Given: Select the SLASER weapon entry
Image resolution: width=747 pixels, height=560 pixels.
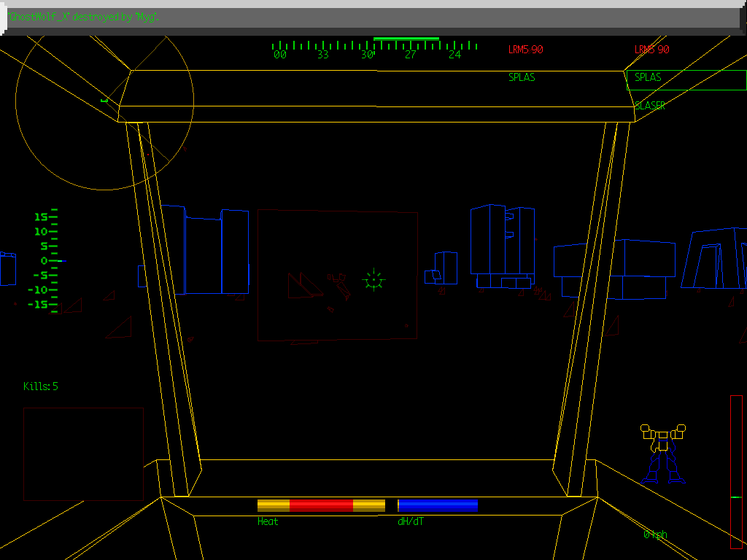Looking at the screenshot, I should point(650,106).
